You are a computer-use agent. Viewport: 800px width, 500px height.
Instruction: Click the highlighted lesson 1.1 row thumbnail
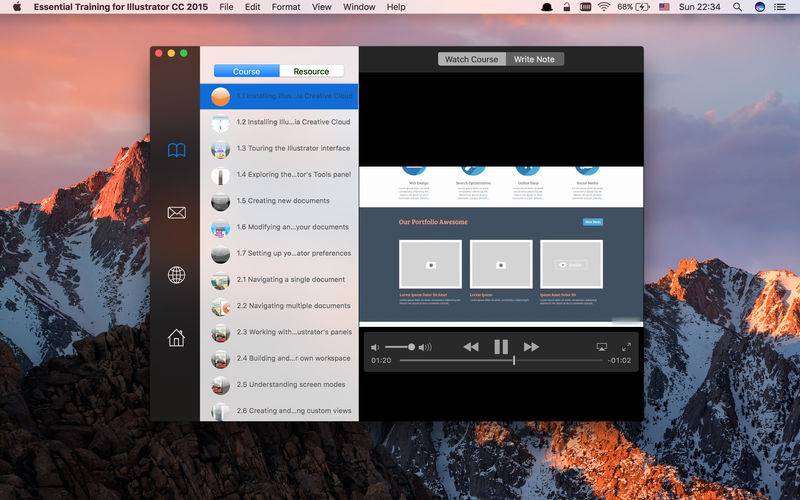[220, 96]
